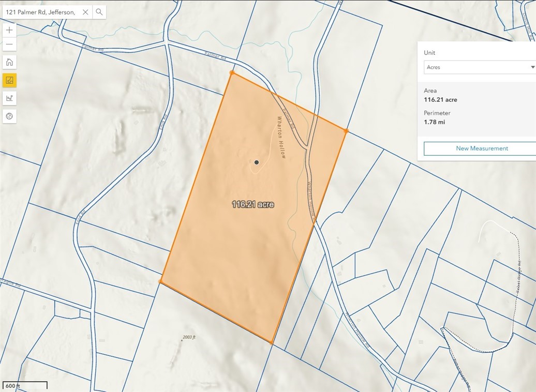Clear the 121 Palmer Rd search text
Viewport: 536px width, 392px height.
(x=85, y=12)
